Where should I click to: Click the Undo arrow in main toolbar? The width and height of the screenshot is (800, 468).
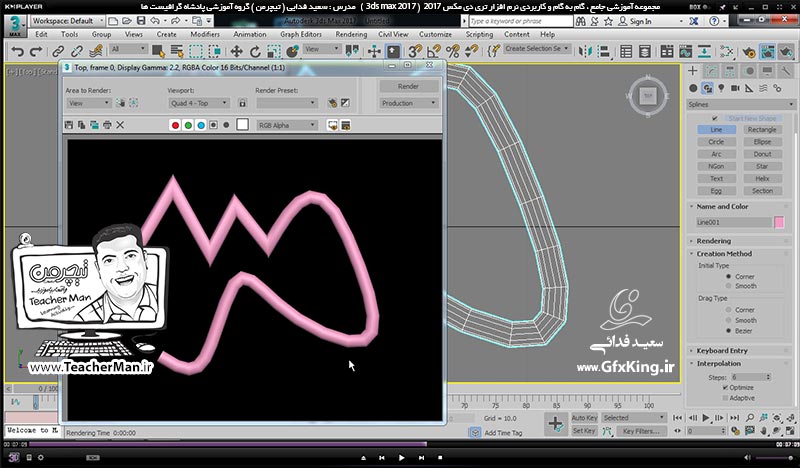pos(17,51)
